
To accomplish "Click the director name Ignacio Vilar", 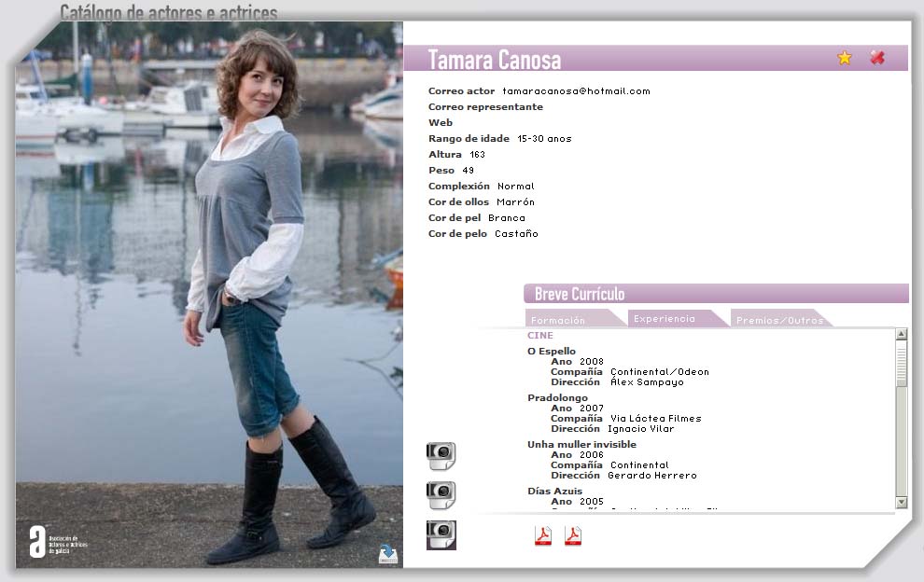I will [x=640, y=429].
